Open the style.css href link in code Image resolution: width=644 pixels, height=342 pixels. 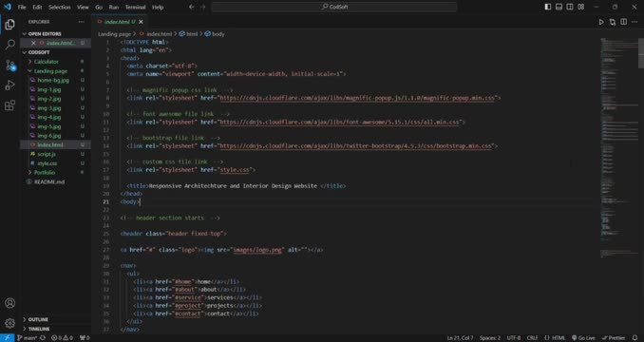click(x=235, y=170)
